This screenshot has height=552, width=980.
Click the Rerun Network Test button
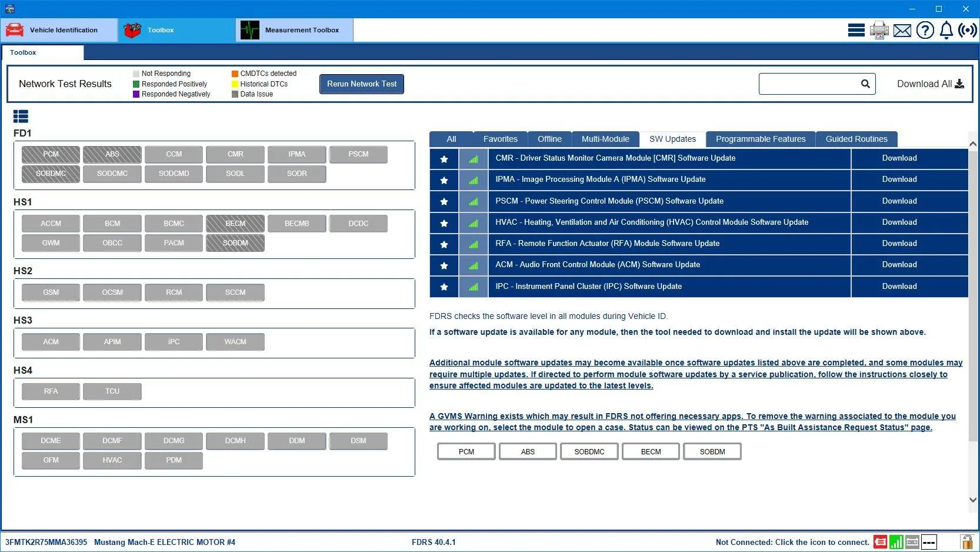(x=362, y=84)
